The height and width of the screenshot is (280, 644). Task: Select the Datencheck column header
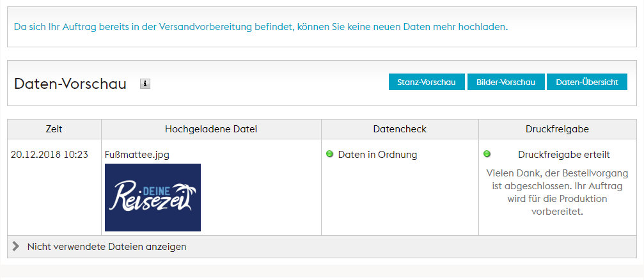coord(400,129)
